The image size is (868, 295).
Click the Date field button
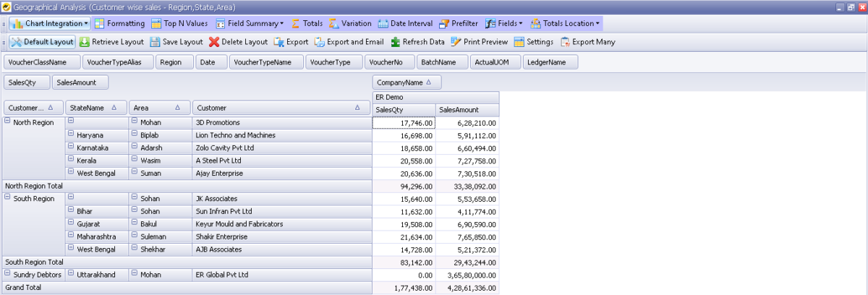pyautogui.click(x=212, y=62)
